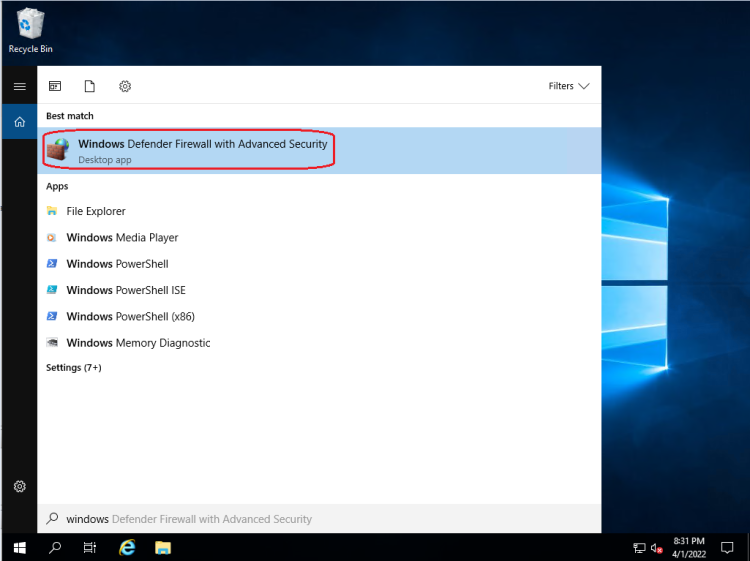Open the Start menu button
The image size is (750, 561).
tap(19, 547)
